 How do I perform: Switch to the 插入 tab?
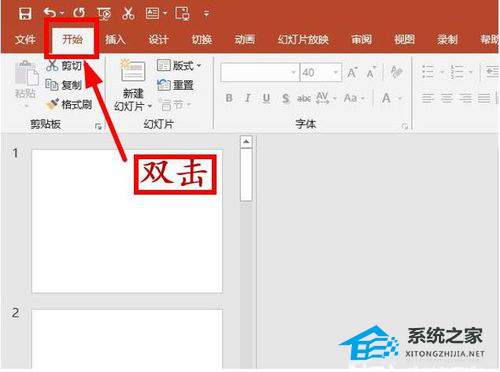coord(115,40)
